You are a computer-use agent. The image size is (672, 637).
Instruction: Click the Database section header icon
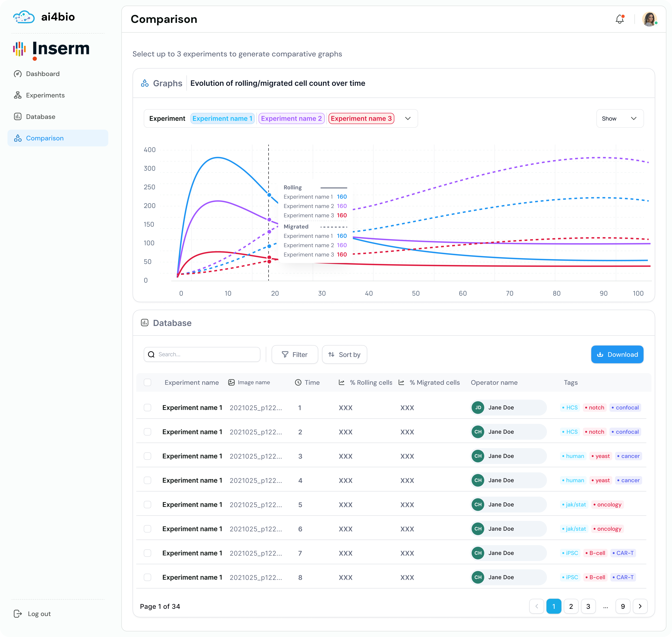click(145, 323)
